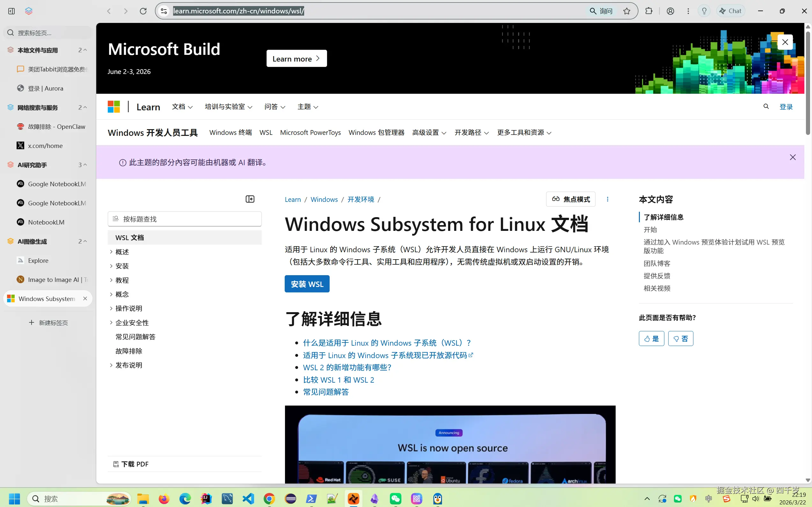The width and height of the screenshot is (812, 507).
Task: Collapse the docs navigation with the panel toggle
Action: [250, 199]
